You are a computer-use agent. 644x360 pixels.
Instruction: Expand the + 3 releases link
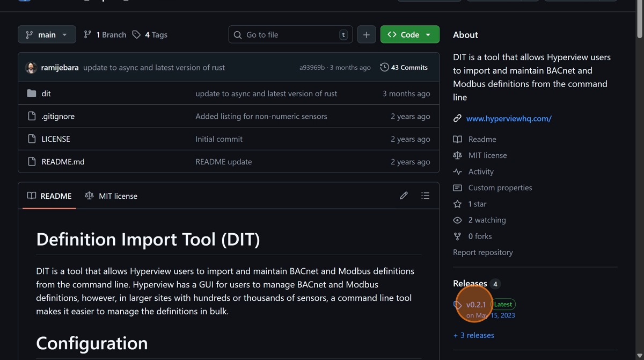(x=473, y=335)
